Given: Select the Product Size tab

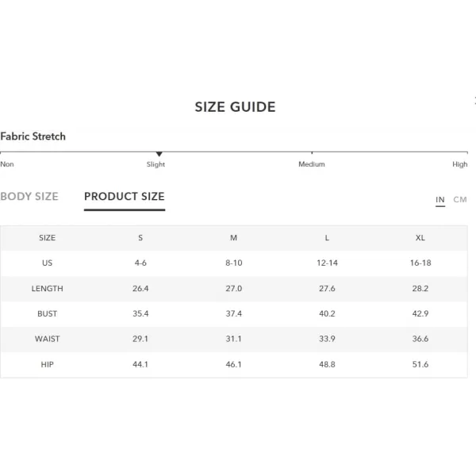Looking at the screenshot, I should click(125, 197).
